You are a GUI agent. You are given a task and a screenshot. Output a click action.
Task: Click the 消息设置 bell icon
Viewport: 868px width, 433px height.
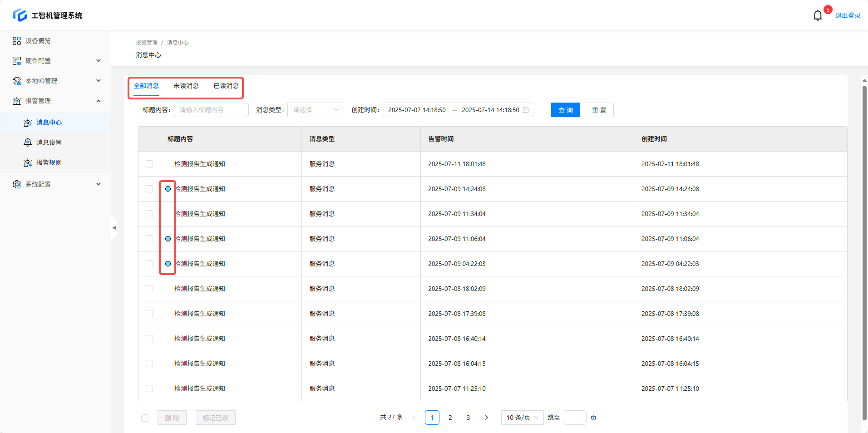[x=28, y=143]
